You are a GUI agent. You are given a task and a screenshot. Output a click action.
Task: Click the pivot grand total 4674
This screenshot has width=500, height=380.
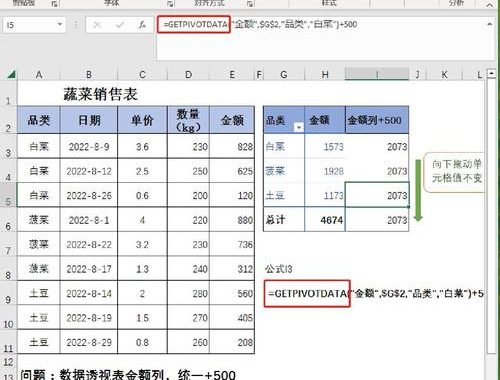click(325, 220)
